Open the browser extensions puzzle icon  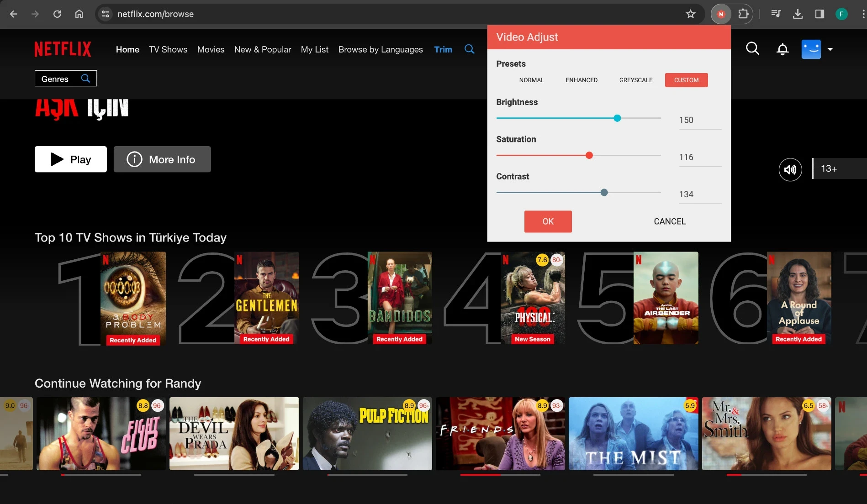pyautogui.click(x=743, y=14)
